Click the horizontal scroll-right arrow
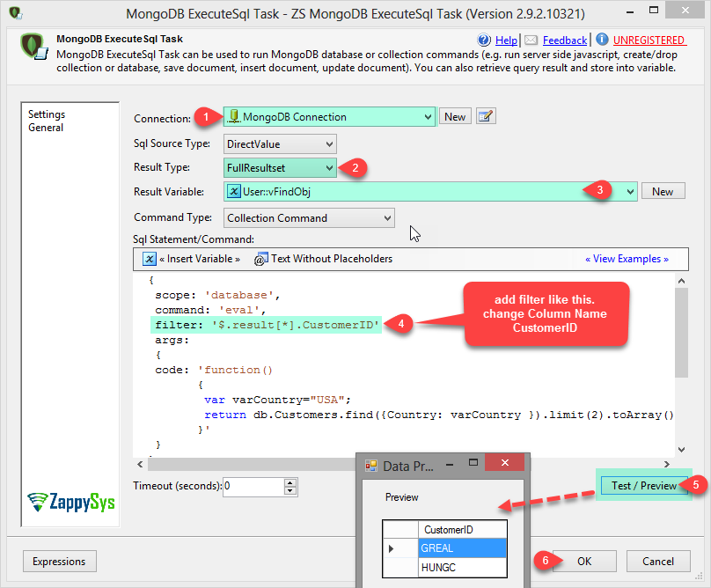Screen dimensions: 711x588 click(x=667, y=464)
